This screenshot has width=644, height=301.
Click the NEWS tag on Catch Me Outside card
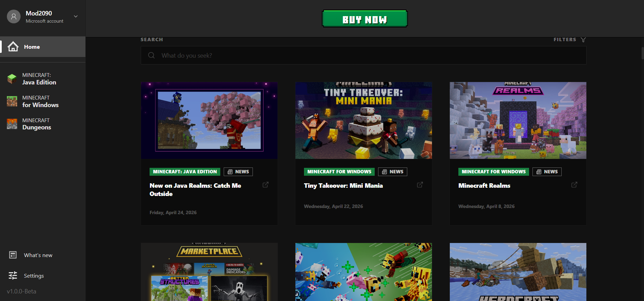click(238, 172)
